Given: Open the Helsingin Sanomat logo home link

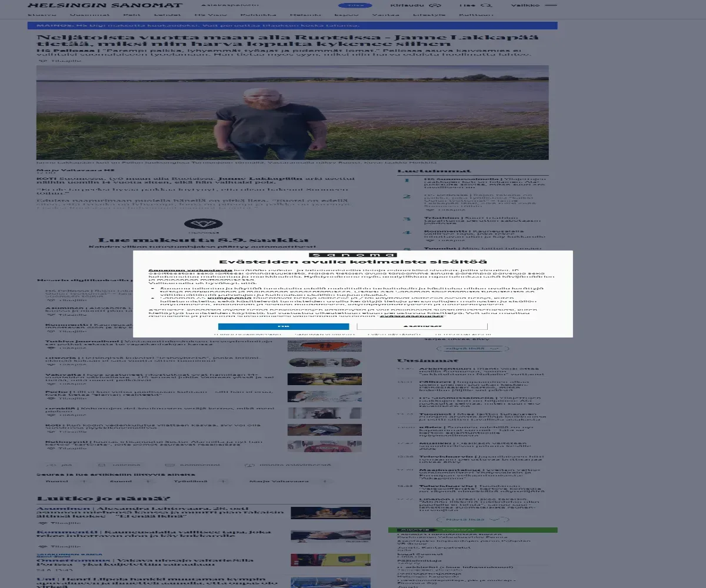Looking at the screenshot, I should coord(105,5).
